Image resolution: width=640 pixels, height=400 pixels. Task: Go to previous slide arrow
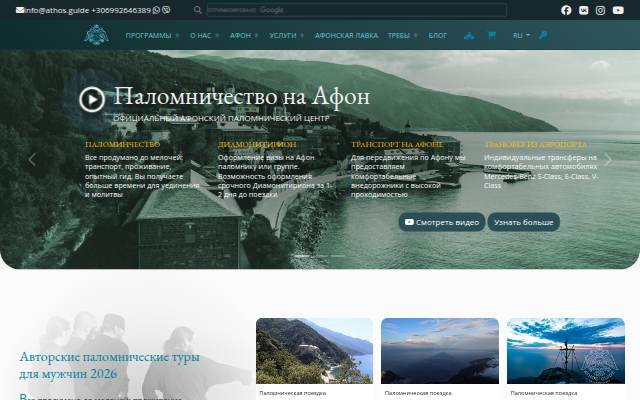(x=32, y=160)
